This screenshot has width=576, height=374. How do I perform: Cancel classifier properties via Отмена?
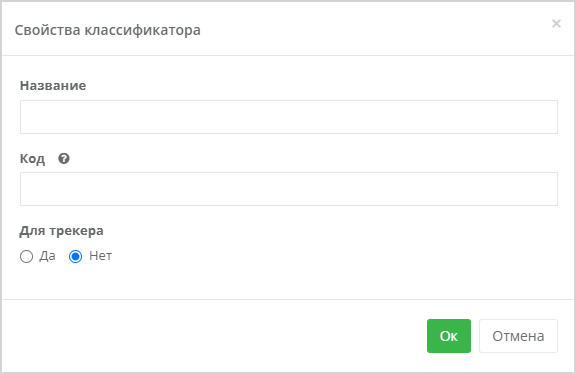click(518, 336)
